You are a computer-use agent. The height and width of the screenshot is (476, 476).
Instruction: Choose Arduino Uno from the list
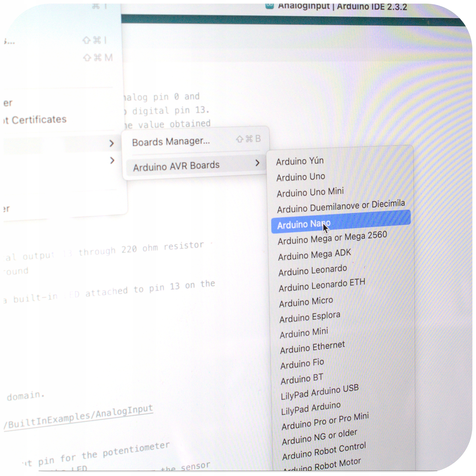301,177
